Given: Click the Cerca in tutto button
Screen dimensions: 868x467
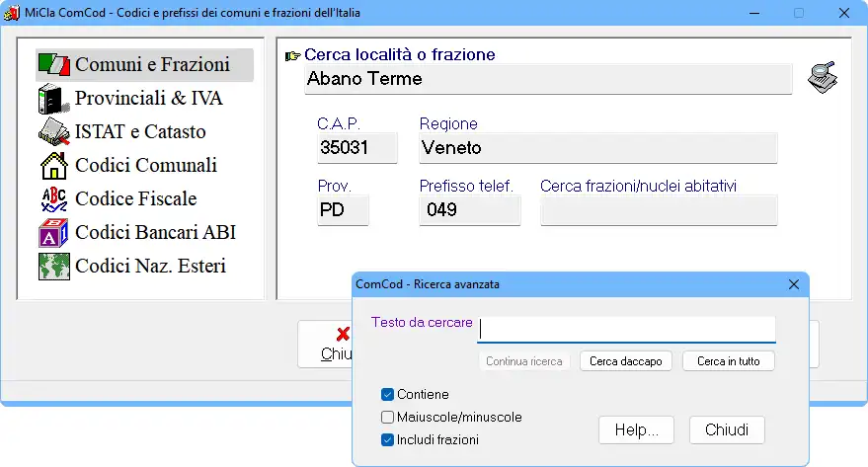Looking at the screenshot, I should (x=728, y=361).
